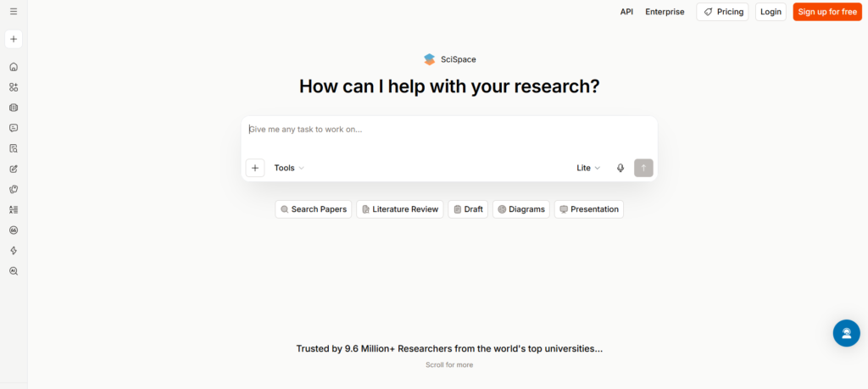Open the document search icon in sidebar
This screenshot has width=868, height=389.
(x=14, y=148)
